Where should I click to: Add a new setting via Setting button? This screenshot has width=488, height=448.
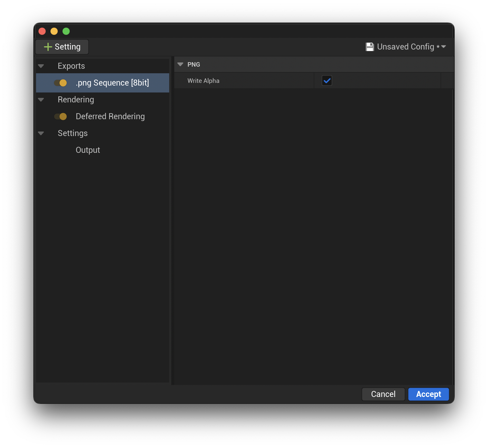pos(62,47)
